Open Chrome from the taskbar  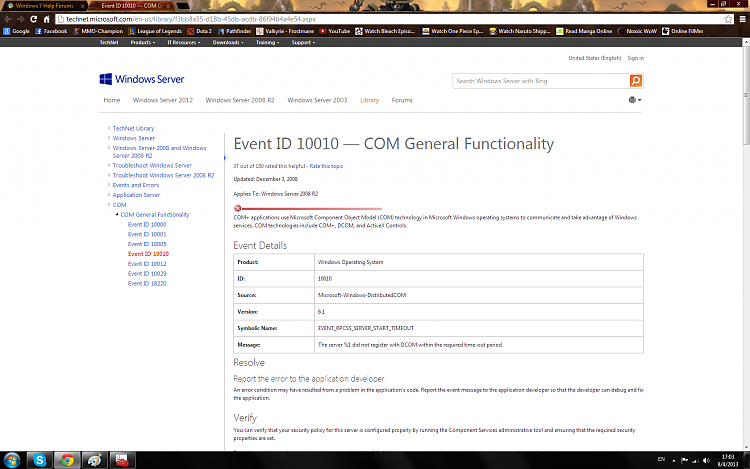[x=67, y=460]
